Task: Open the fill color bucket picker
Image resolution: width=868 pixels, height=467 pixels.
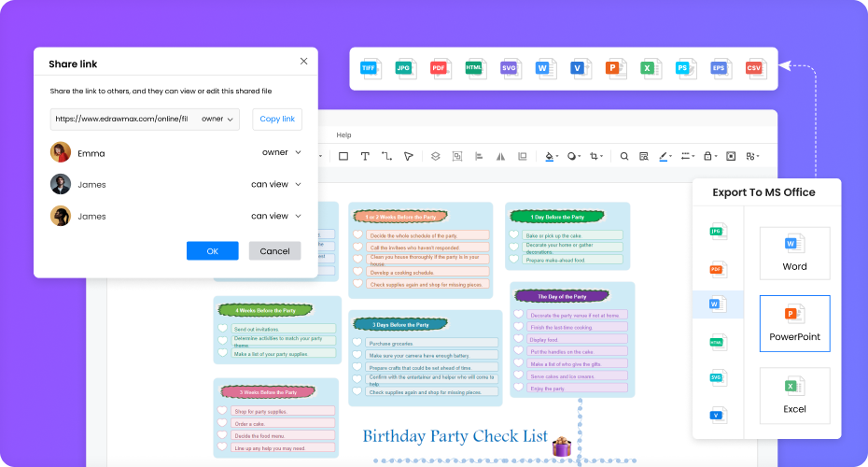Action: click(550, 156)
